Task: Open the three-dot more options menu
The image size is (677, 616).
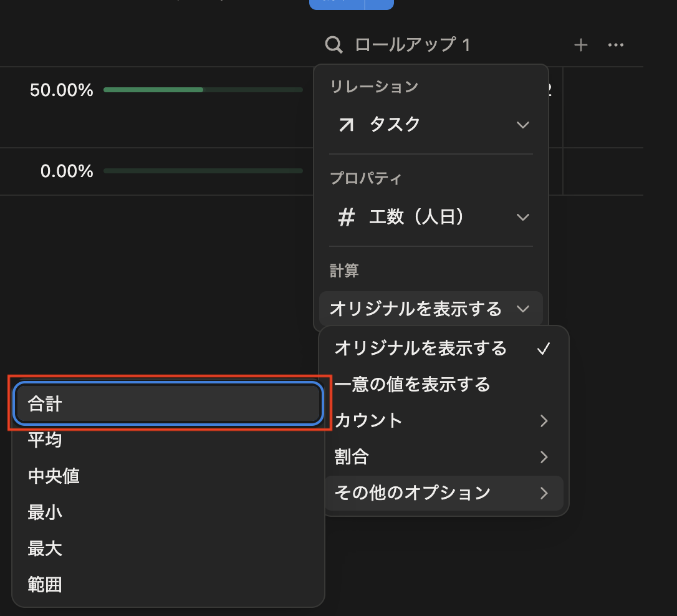Action: 615,45
